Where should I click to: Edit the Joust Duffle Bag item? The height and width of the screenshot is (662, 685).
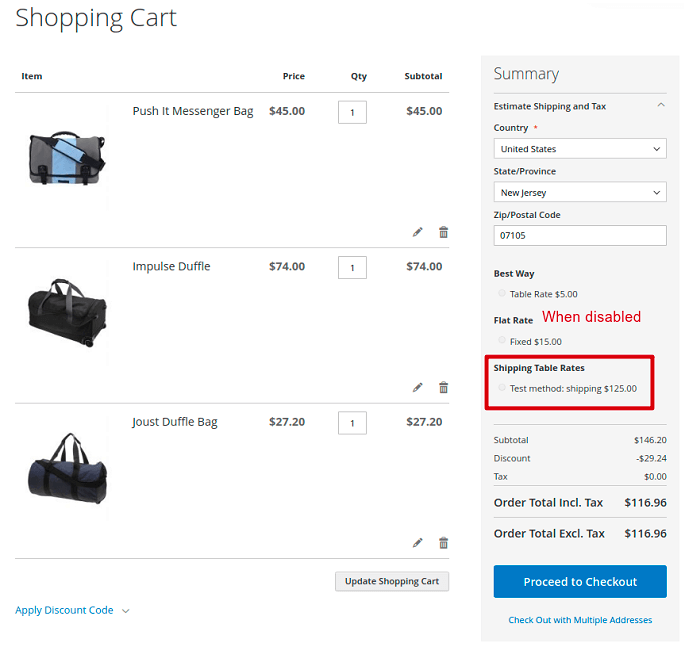coord(418,543)
